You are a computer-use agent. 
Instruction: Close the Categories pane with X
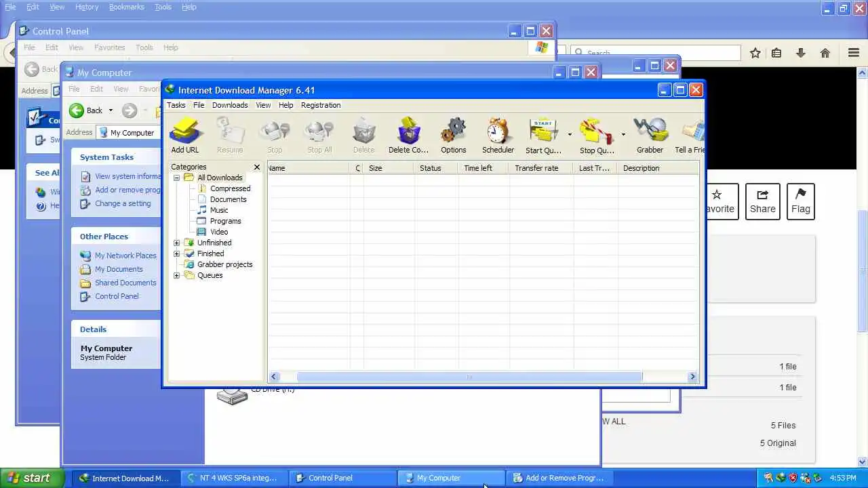pyautogui.click(x=256, y=167)
